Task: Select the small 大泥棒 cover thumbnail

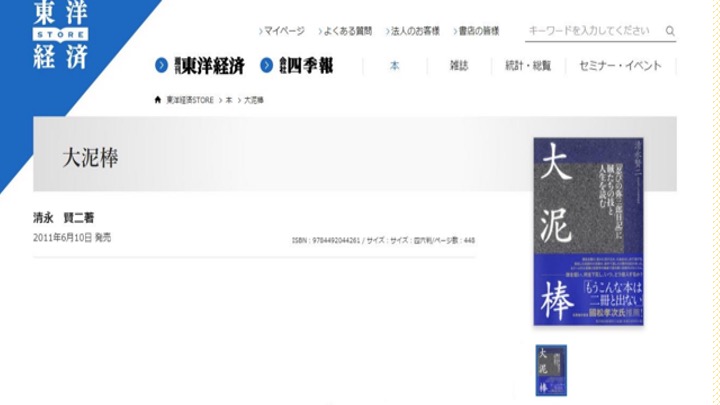Action: pyautogui.click(x=551, y=370)
